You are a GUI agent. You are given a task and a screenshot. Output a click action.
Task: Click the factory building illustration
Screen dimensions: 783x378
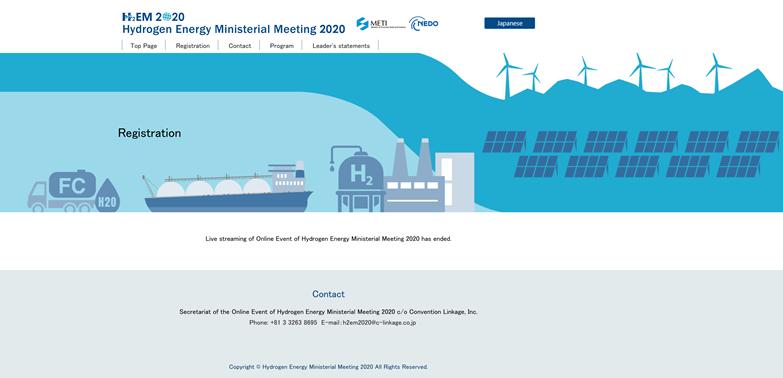coord(429,176)
